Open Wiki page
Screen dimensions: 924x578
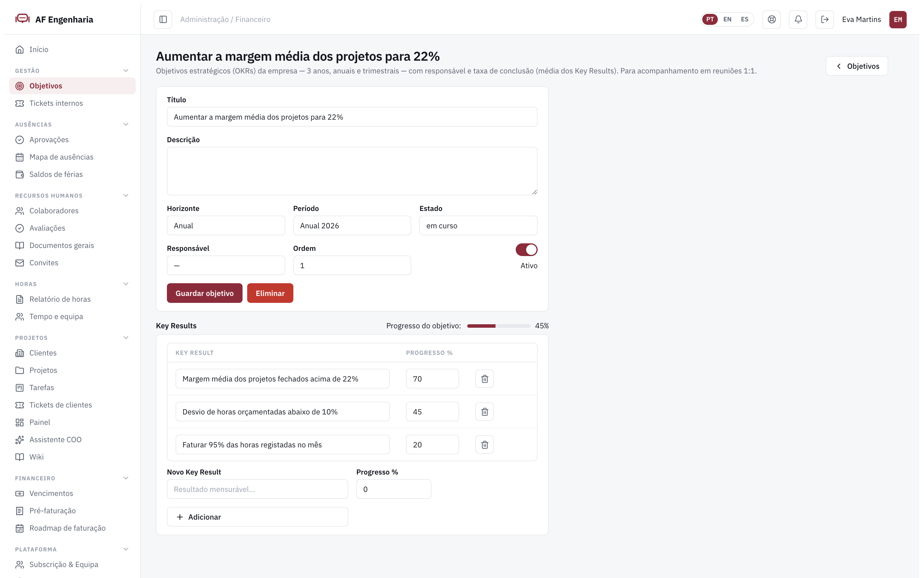pos(72,457)
